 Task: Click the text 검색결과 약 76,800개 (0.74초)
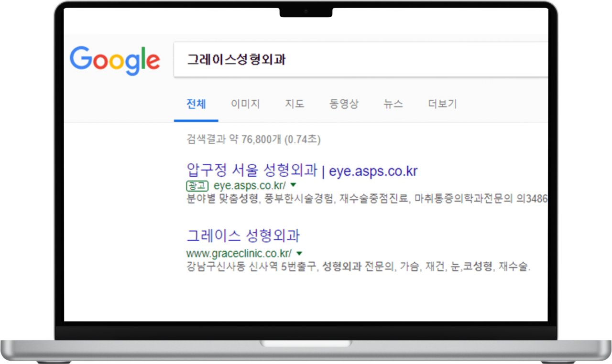253,139
